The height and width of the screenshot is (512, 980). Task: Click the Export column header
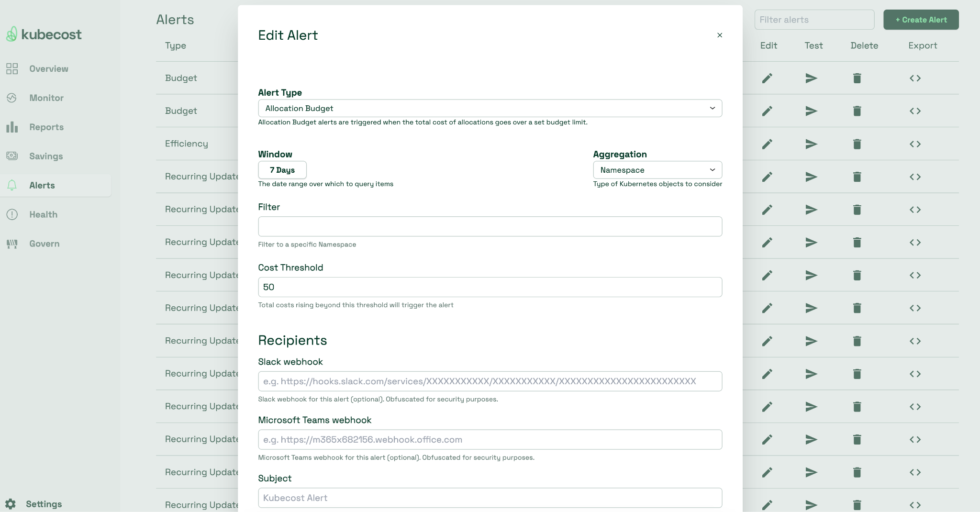[923, 45]
